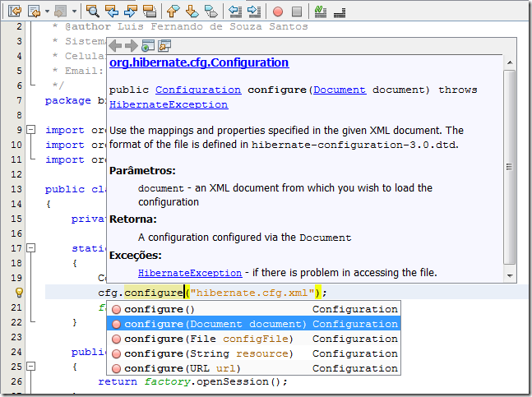Click Shift Line Left icon

pyautogui.click(x=235, y=12)
